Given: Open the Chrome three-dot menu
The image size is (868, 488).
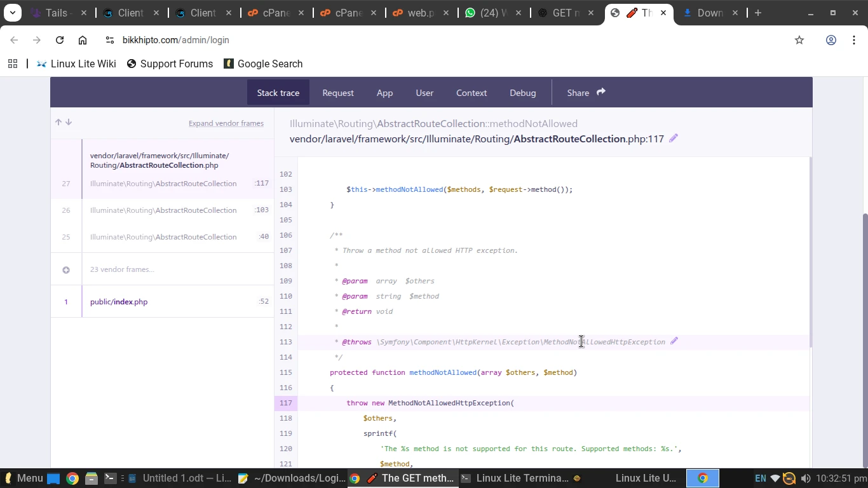Looking at the screenshot, I should click(x=854, y=40).
